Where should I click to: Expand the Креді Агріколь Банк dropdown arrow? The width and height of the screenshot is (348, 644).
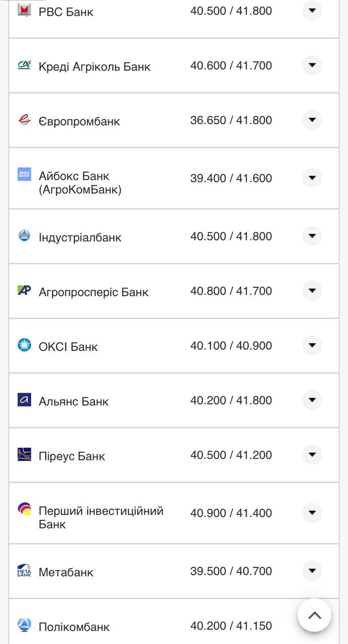coord(312,65)
